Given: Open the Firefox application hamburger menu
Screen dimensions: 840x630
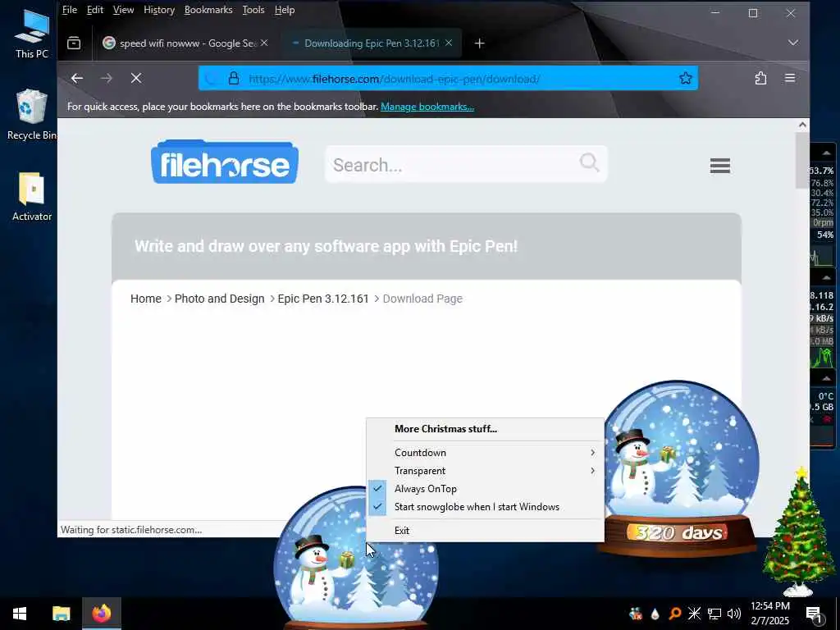Looking at the screenshot, I should 790,78.
